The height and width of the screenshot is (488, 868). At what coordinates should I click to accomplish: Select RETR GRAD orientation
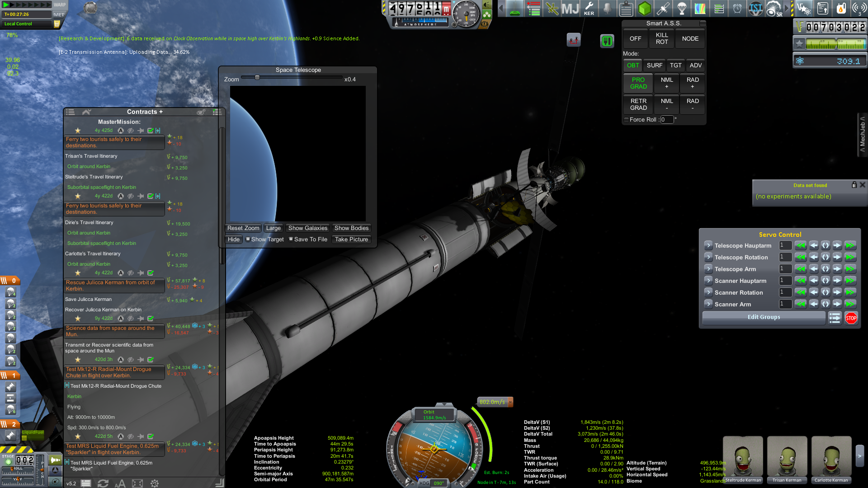[x=638, y=104]
